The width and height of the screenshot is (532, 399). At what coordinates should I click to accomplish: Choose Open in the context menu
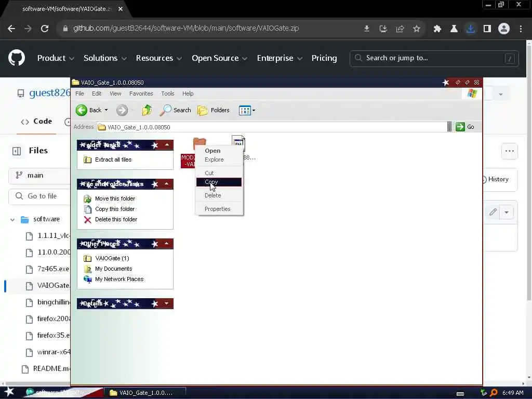click(219, 151)
